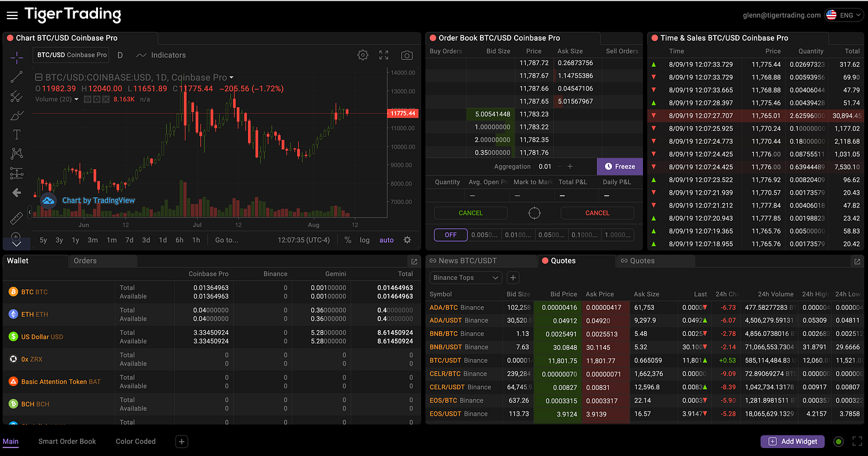Expand the left chart panel handle
This screenshot has width=868, height=456.
[x=30, y=213]
